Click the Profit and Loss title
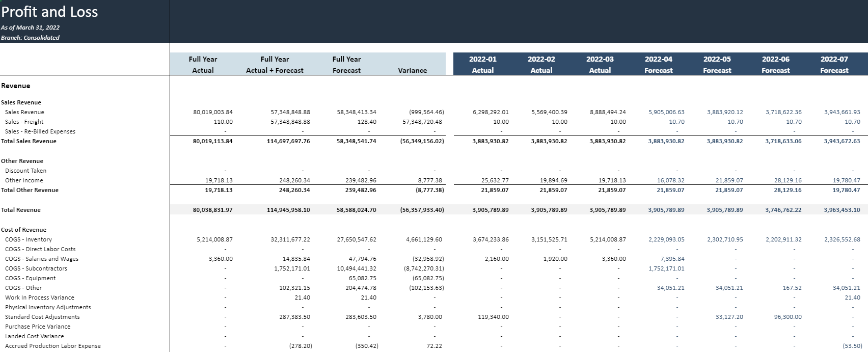The width and height of the screenshot is (868, 352). [49, 12]
